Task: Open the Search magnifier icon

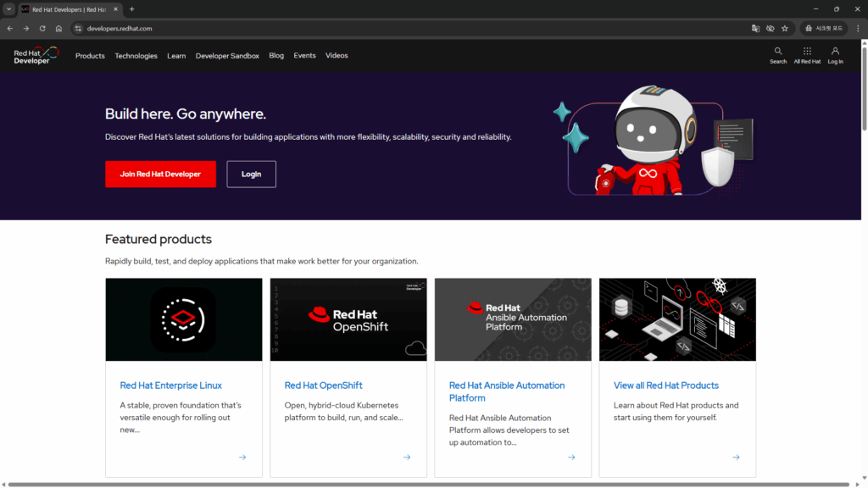Action: (778, 52)
